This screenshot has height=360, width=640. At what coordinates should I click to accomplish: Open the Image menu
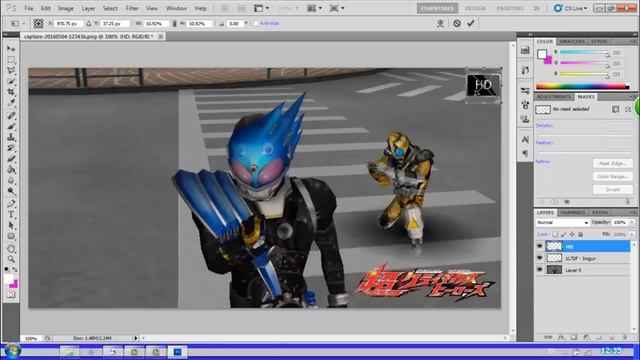(65, 8)
